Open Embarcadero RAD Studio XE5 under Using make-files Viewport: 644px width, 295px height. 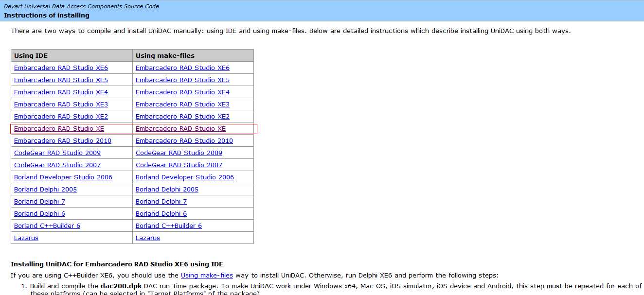coord(182,80)
